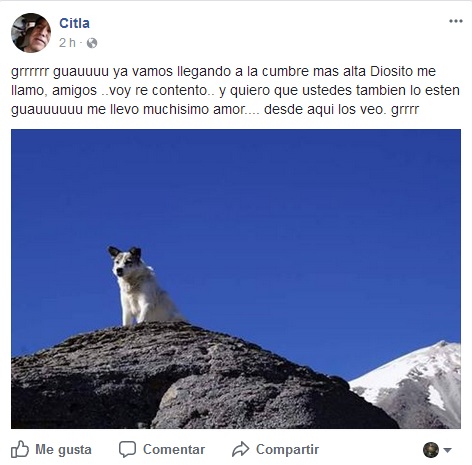Screen dimensions: 472x465
Task: Expand the audience selector dropdown arrow
Action: [447, 450]
